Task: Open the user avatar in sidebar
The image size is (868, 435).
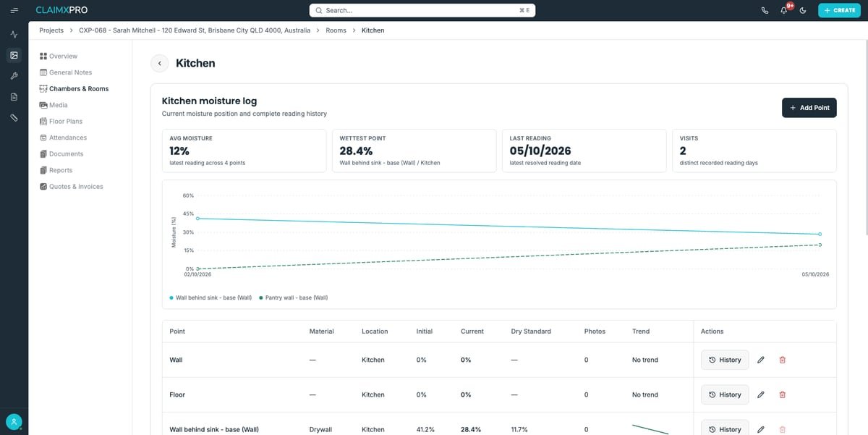Action: [x=14, y=421]
